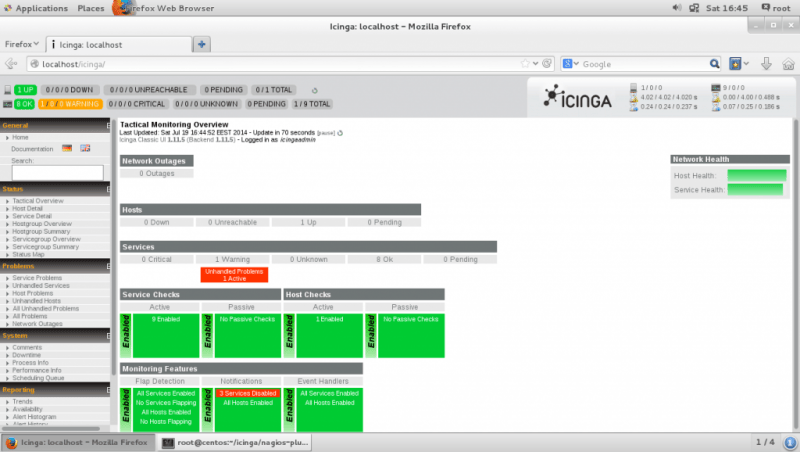Open the 3 Services Disabled link
Viewport: 800px width, 452px height.
click(247, 394)
